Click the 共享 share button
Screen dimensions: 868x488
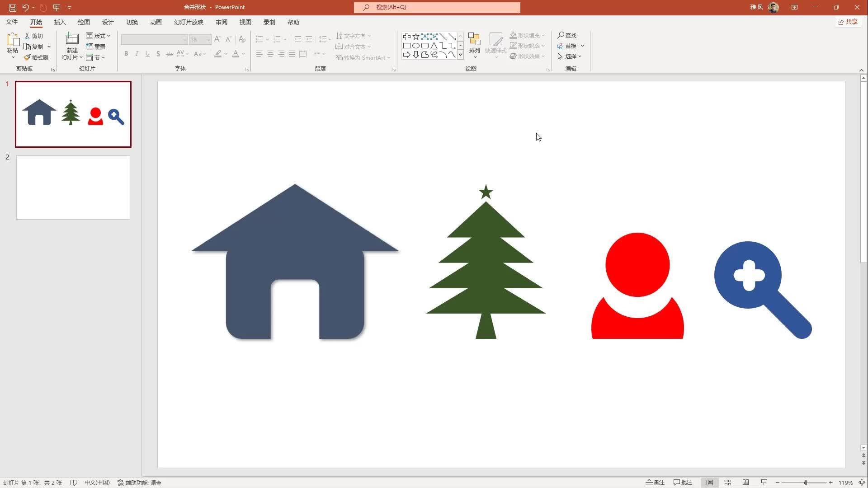(848, 22)
